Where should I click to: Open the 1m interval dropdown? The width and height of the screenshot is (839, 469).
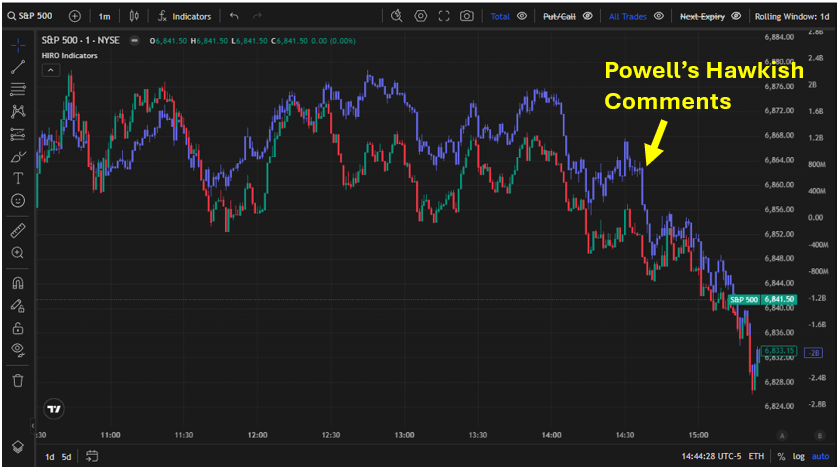point(104,16)
